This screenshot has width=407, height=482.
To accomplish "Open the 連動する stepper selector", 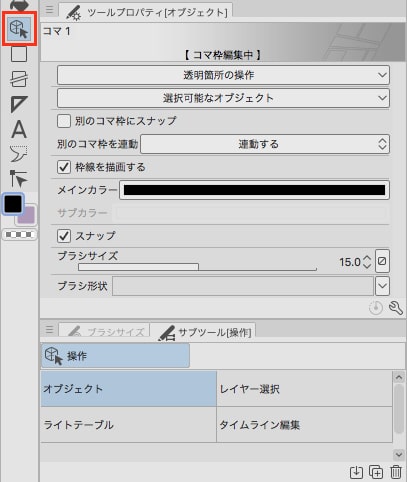I will [265, 144].
